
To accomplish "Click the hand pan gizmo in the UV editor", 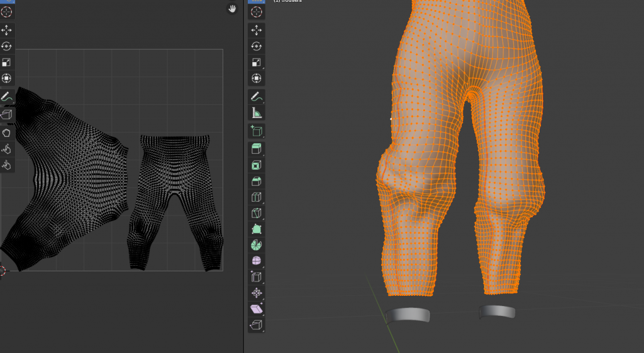I will (233, 9).
